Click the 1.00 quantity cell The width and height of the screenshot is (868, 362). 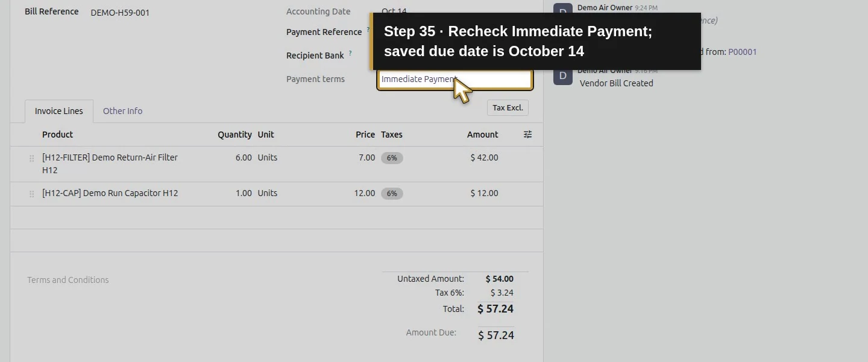(244, 193)
